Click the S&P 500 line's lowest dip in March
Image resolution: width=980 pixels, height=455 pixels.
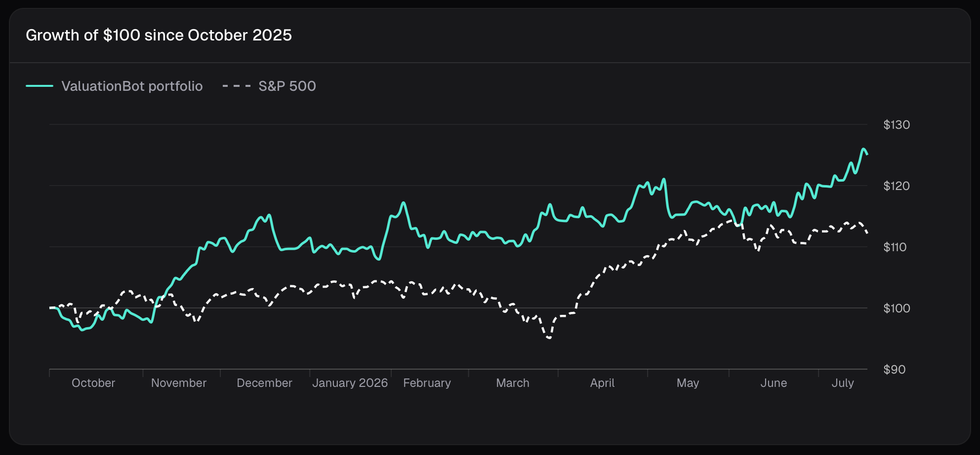[549, 338]
